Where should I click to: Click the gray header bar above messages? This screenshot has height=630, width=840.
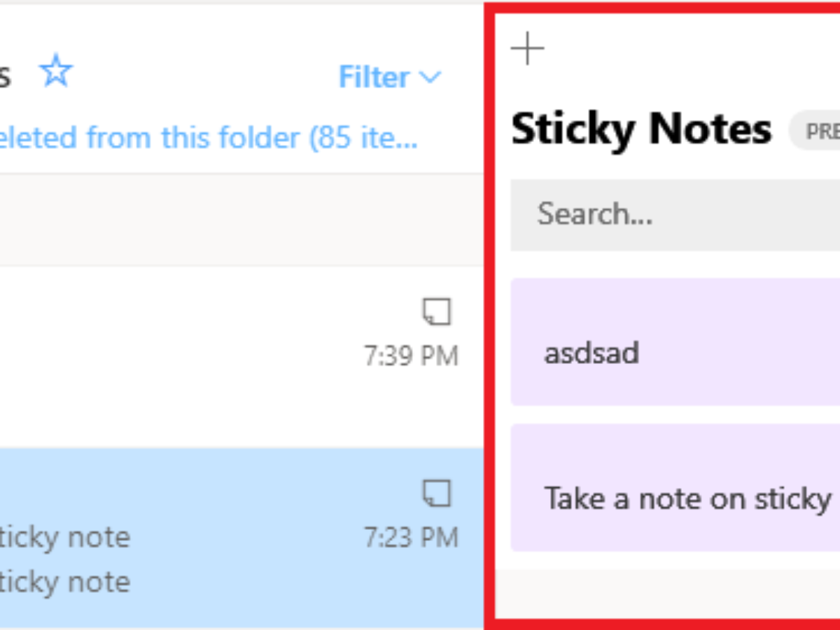[238, 220]
